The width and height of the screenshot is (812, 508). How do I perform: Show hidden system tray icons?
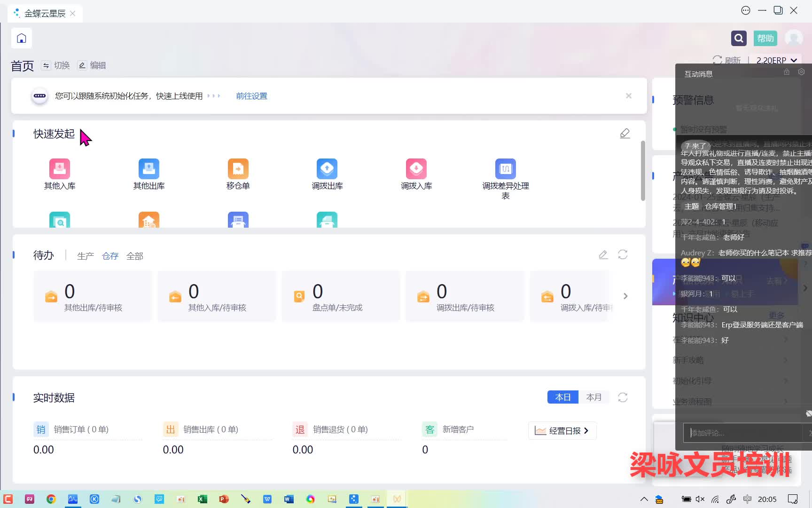pyautogui.click(x=644, y=499)
